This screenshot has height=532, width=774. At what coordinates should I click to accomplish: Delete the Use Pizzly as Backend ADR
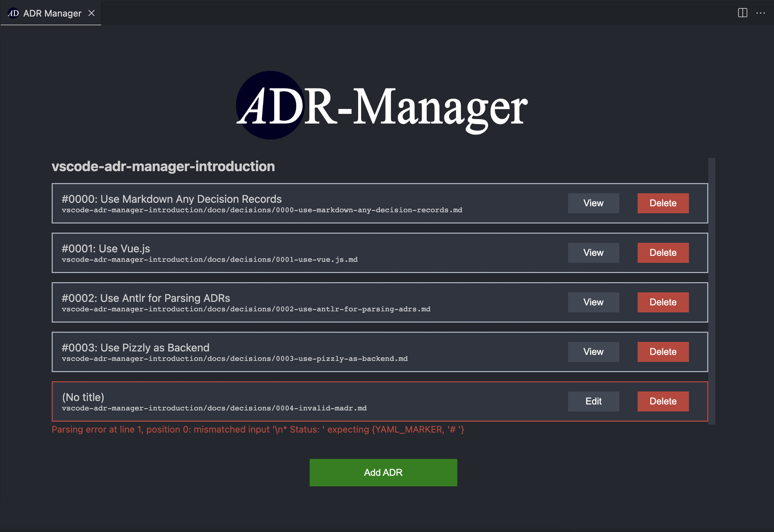point(663,352)
